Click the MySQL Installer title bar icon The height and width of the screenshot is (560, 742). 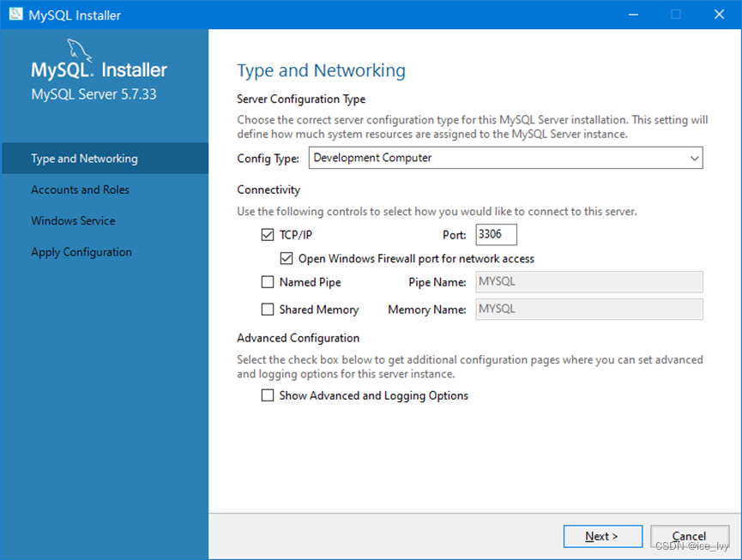click(x=15, y=14)
